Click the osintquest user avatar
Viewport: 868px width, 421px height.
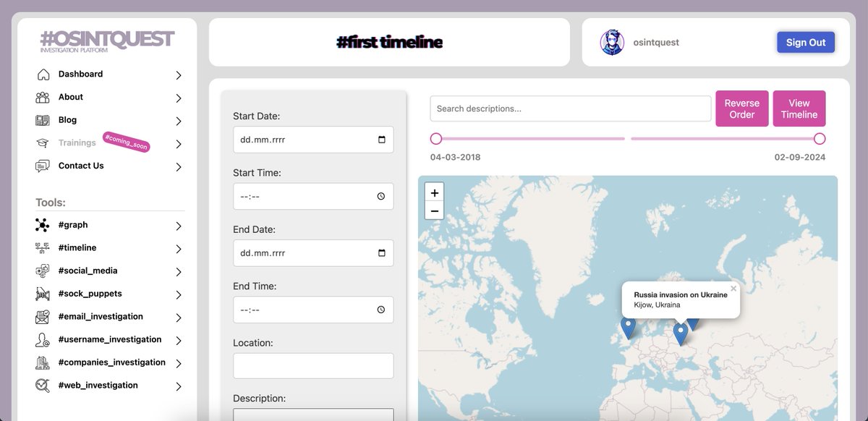[x=612, y=42]
